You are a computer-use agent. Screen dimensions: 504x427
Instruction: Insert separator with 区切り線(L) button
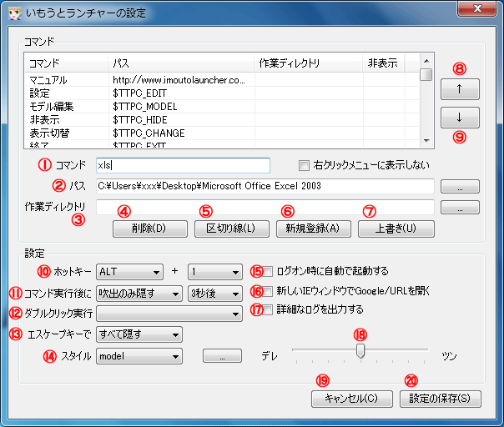point(232,229)
